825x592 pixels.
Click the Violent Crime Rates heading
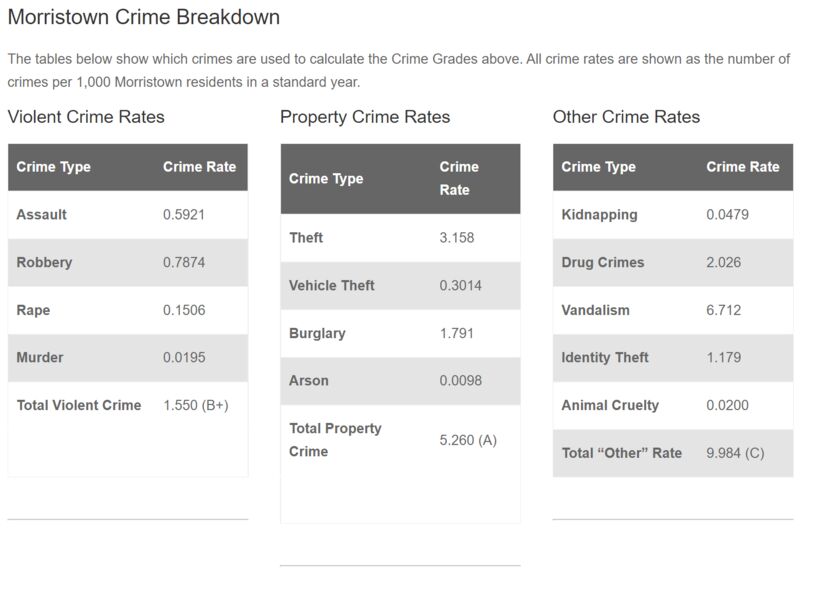[86, 117]
